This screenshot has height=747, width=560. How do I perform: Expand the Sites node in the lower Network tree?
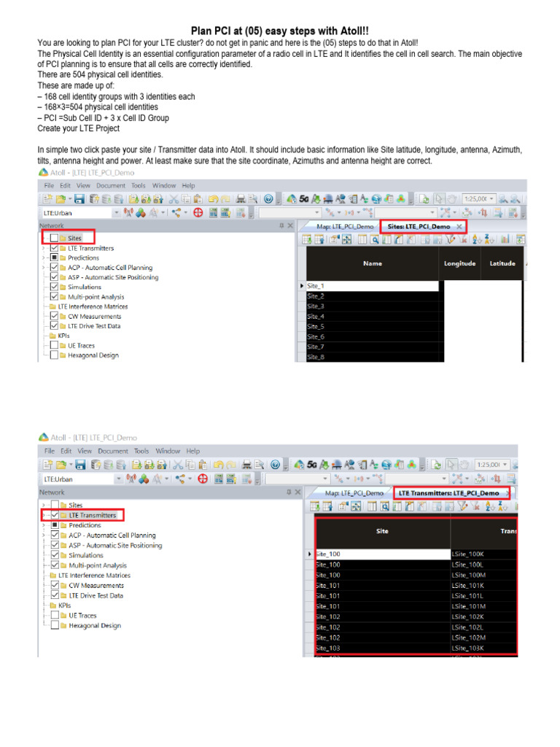(44, 505)
